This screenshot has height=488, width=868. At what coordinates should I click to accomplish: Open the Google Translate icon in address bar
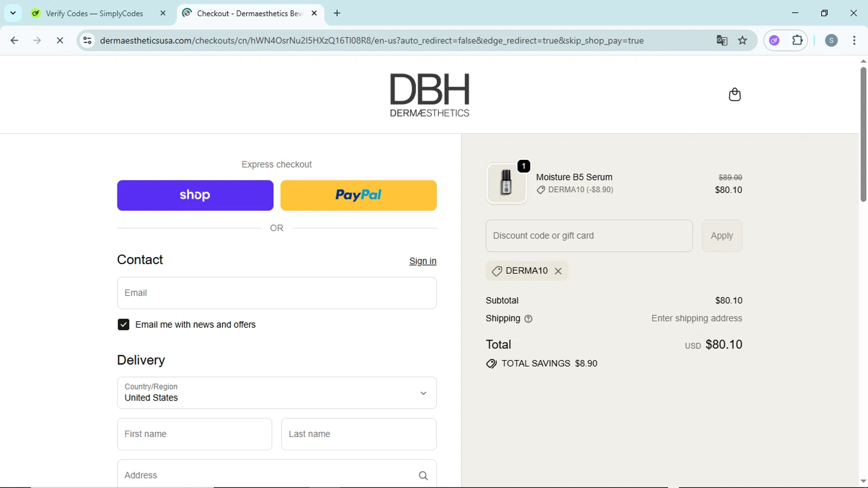(x=722, y=41)
